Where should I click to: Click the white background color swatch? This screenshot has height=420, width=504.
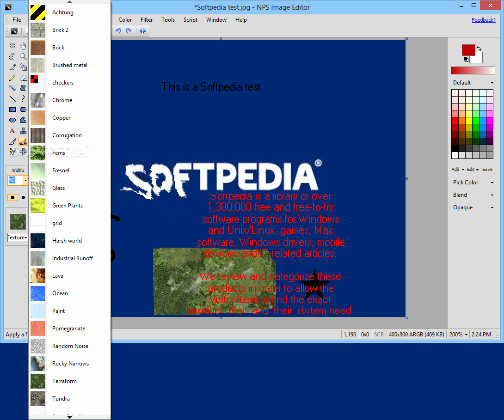pos(477,59)
